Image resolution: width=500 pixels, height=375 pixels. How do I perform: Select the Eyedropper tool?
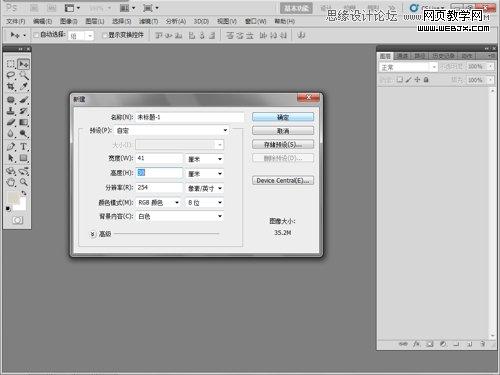point(23,87)
